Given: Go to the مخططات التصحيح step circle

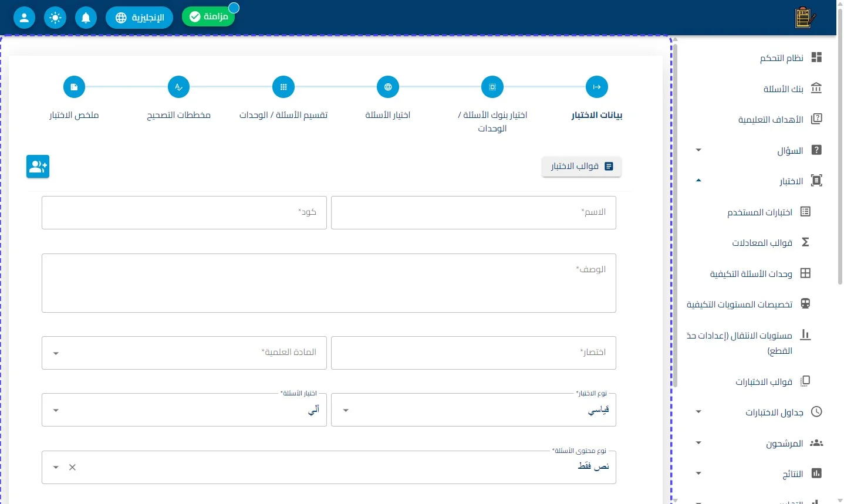Looking at the screenshot, I should 178,87.
